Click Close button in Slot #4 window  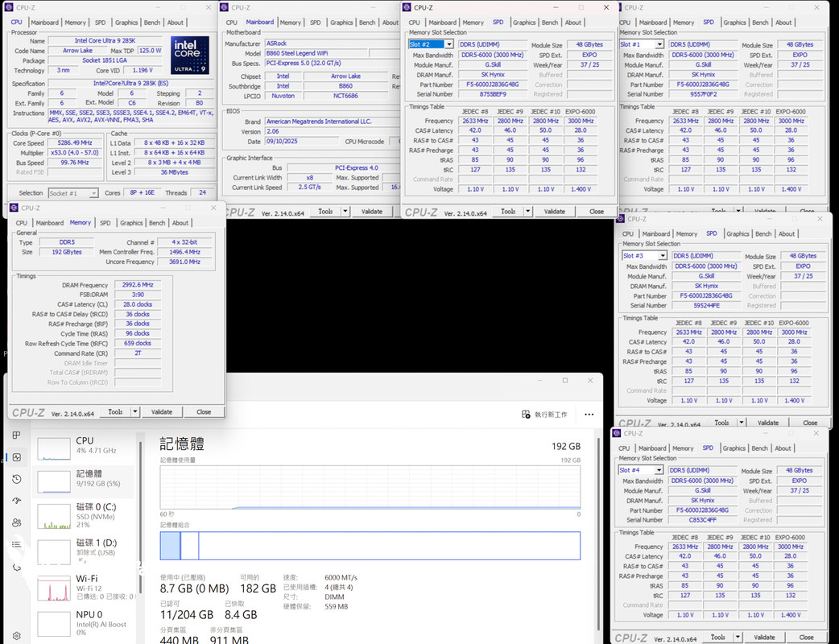(806, 637)
